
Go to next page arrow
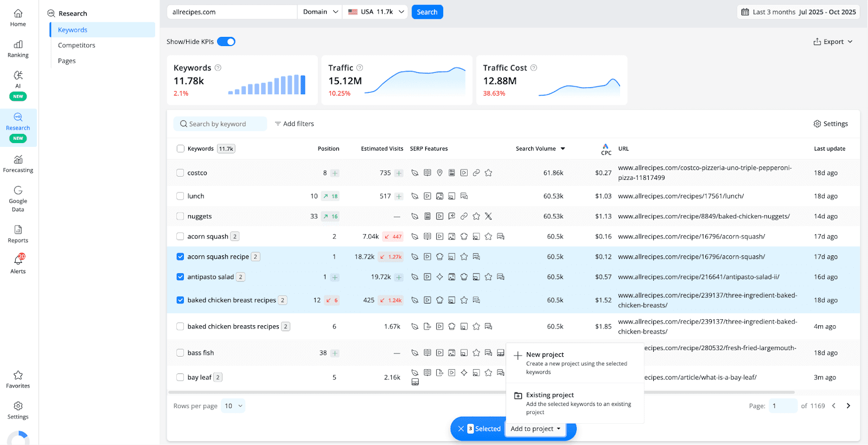pyautogui.click(x=848, y=406)
